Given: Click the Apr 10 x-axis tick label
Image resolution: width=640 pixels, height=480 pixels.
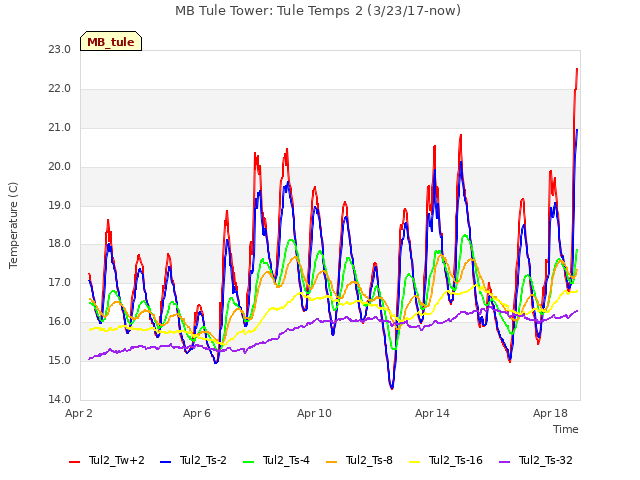Looking at the screenshot, I should click(314, 413).
